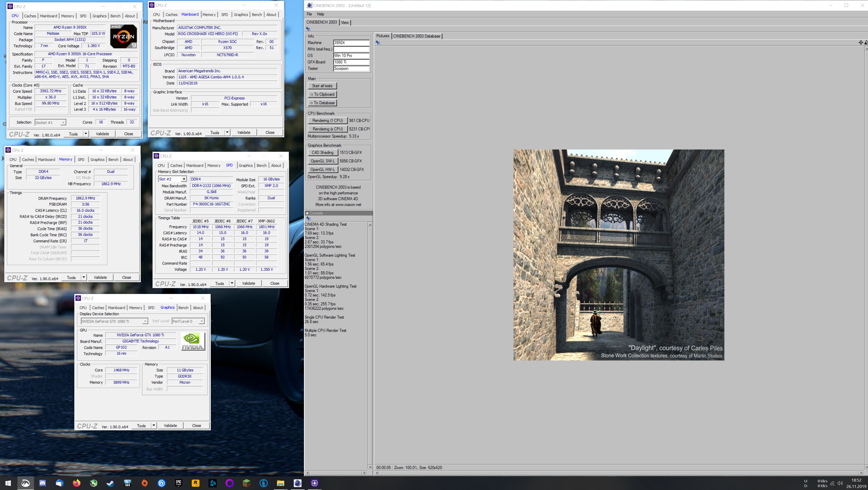Switch to CPU-Z taskbar icon

tap(315, 483)
